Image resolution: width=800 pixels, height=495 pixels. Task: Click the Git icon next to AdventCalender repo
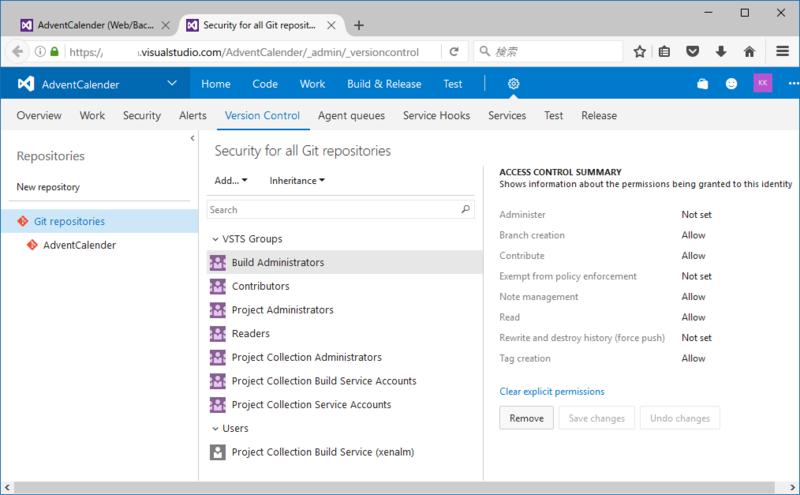tap(32, 245)
